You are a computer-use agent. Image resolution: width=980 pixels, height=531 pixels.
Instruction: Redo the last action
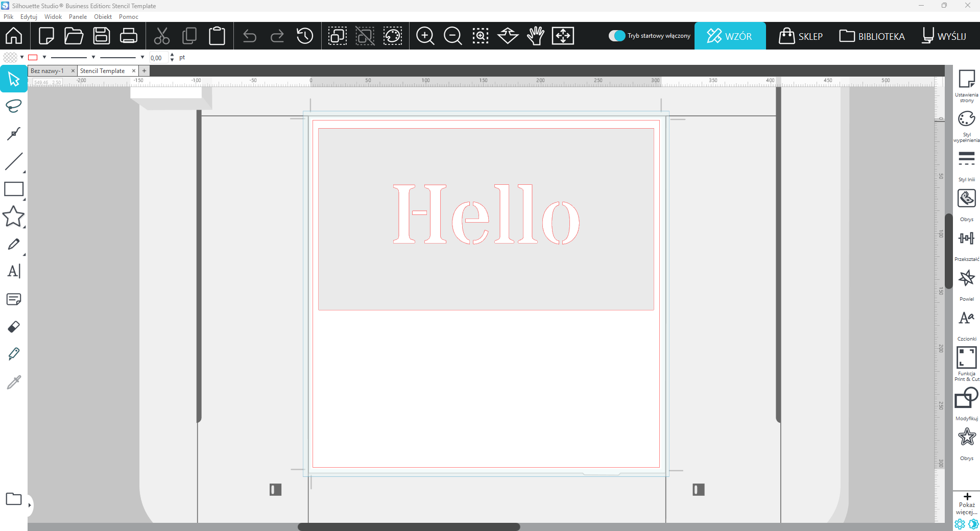point(277,36)
